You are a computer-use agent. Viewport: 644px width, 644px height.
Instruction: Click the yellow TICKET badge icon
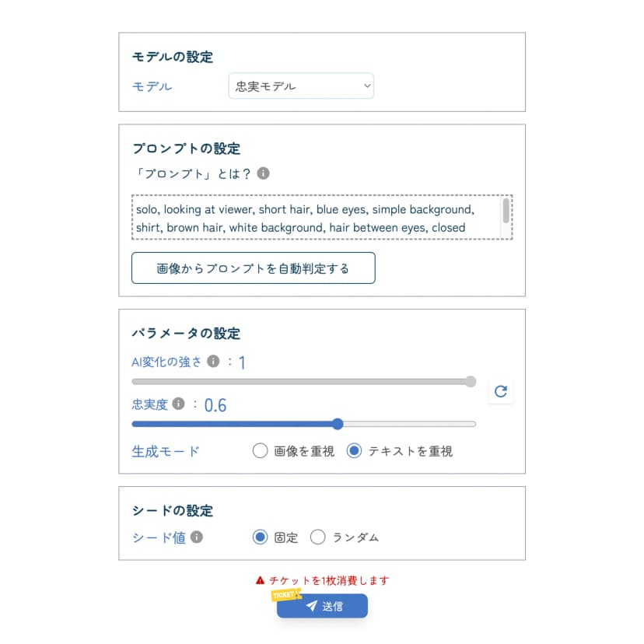tap(285, 595)
